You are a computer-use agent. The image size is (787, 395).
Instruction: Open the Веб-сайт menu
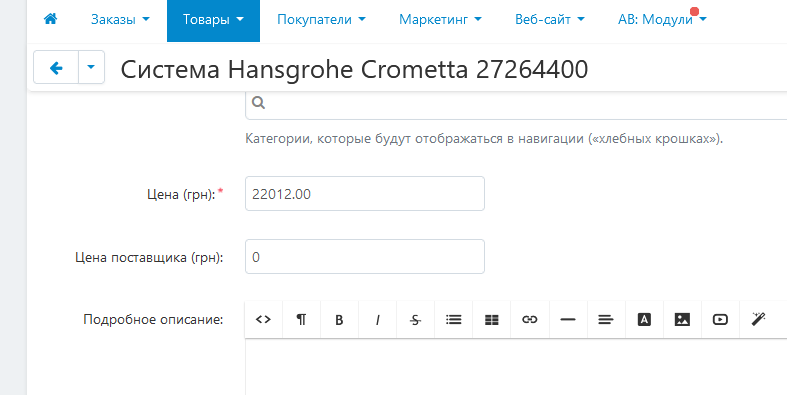(x=550, y=20)
